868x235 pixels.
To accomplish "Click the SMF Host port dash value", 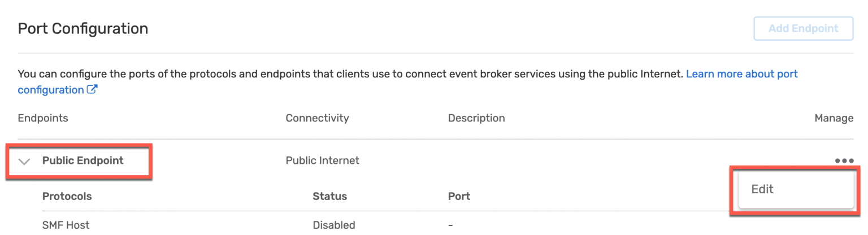I will point(450,225).
